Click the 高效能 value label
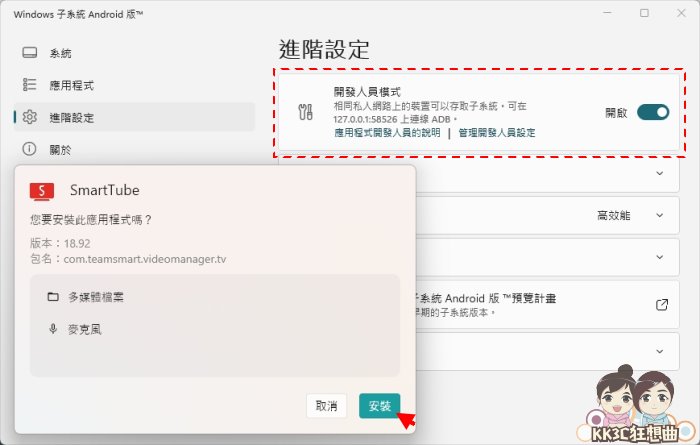 point(614,216)
